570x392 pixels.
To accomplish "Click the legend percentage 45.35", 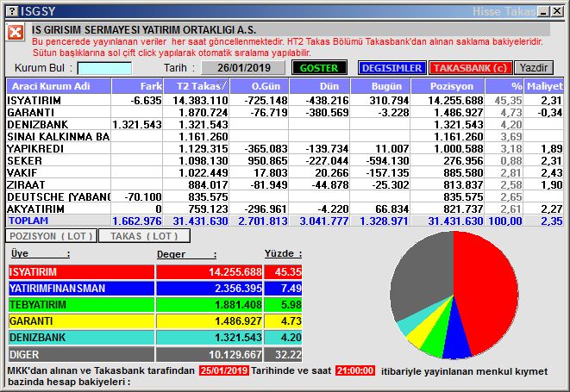I will coord(288,272).
